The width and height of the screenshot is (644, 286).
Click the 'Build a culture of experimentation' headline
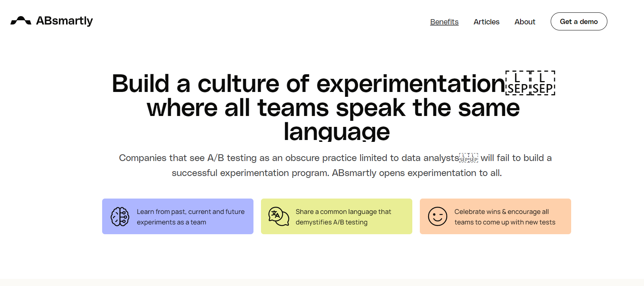click(x=308, y=83)
